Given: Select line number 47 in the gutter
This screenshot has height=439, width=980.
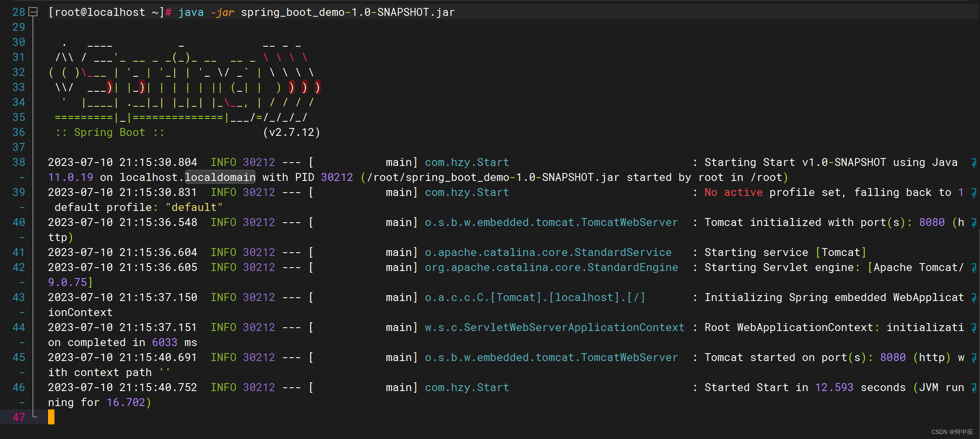Looking at the screenshot, I should coord(19,417).
